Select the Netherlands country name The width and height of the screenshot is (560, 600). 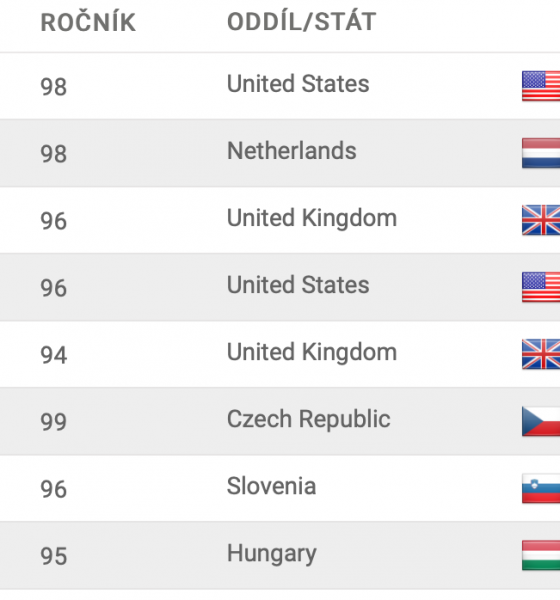point(292,150)
